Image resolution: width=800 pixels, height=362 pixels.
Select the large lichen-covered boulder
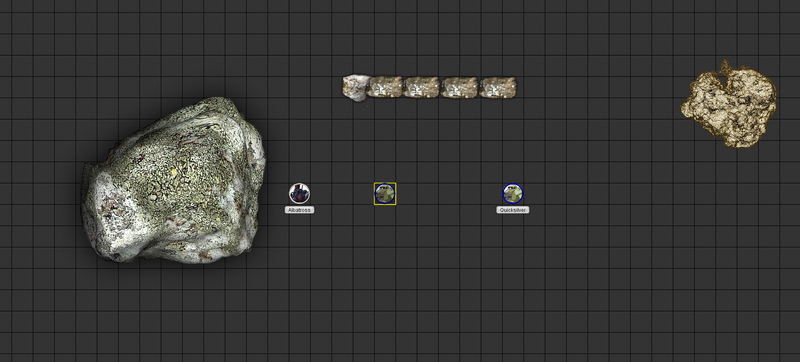coord(173,181)
